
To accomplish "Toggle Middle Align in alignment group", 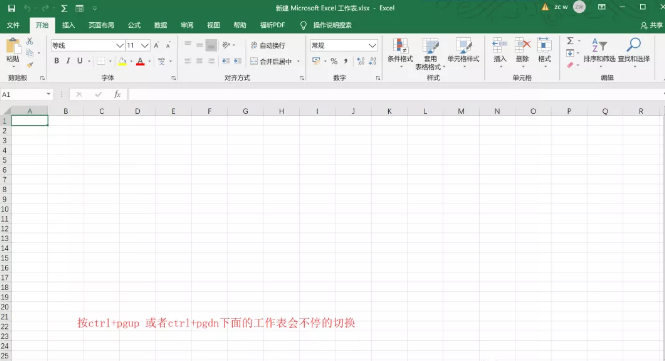I will [199, 44].
